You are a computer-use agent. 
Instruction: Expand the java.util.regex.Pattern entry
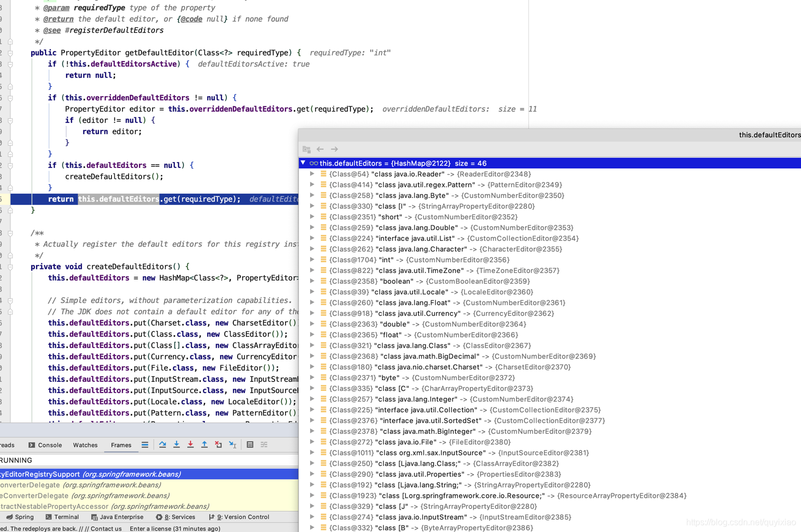(x=312, y=184)
